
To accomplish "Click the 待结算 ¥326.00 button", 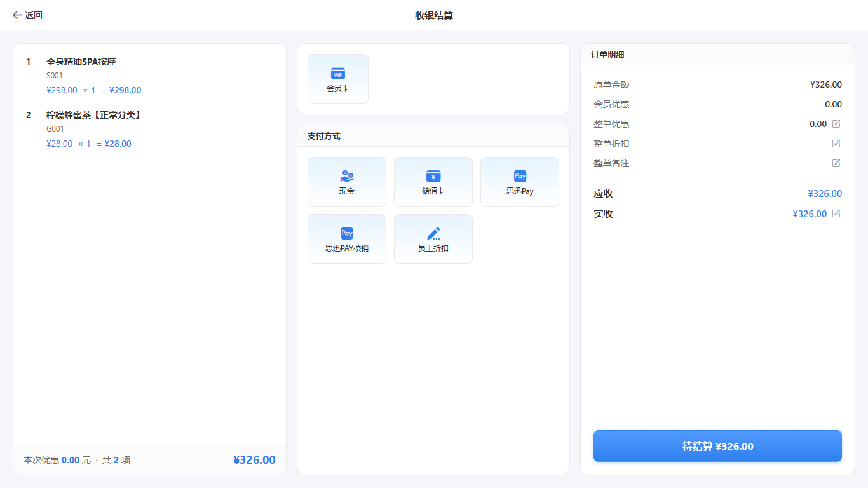I will 717,446.
